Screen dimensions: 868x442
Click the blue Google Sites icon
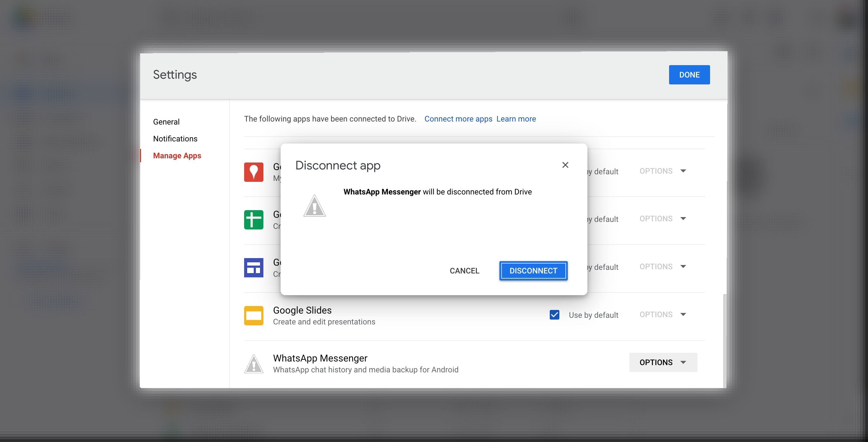click(253, 268)
